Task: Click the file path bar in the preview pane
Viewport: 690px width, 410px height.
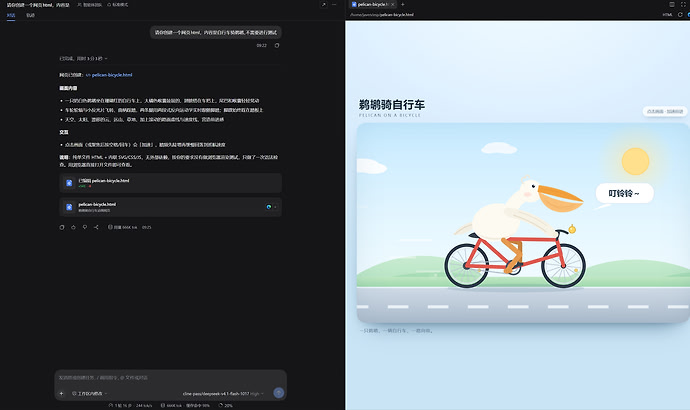Action: (x=382, y=15)
